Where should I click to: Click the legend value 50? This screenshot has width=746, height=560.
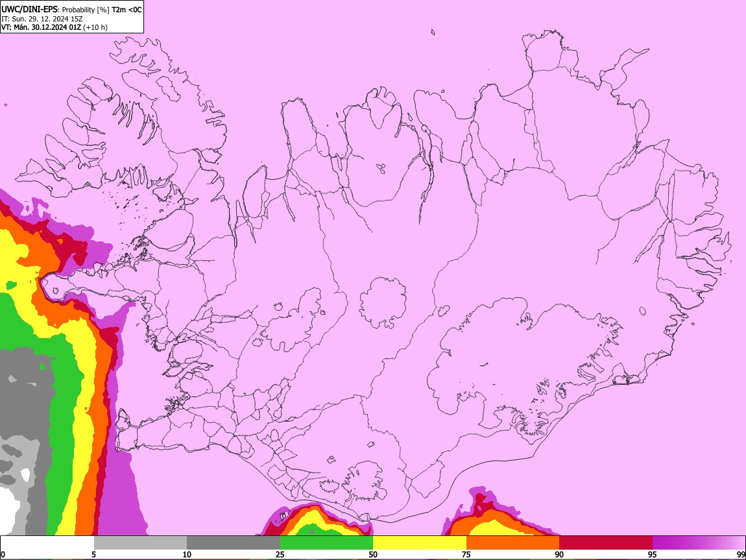coord(373,554)
